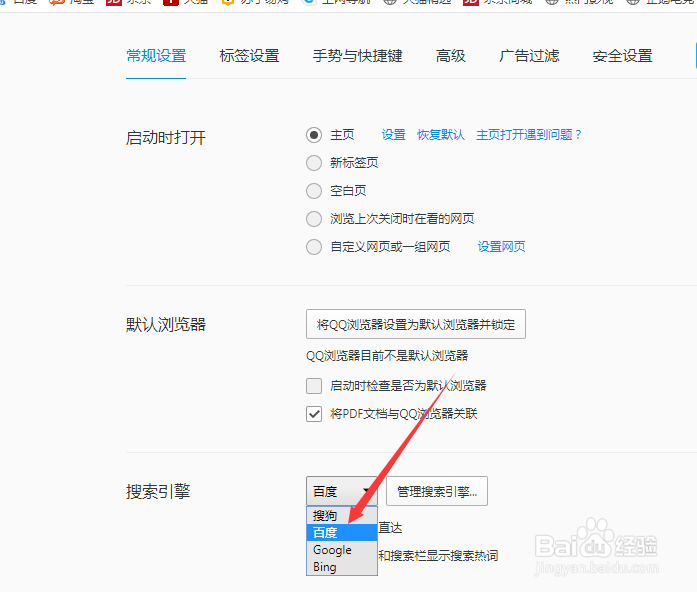Switch to the 安全设置 tab

pyautogui.click(x=622, y=56)
